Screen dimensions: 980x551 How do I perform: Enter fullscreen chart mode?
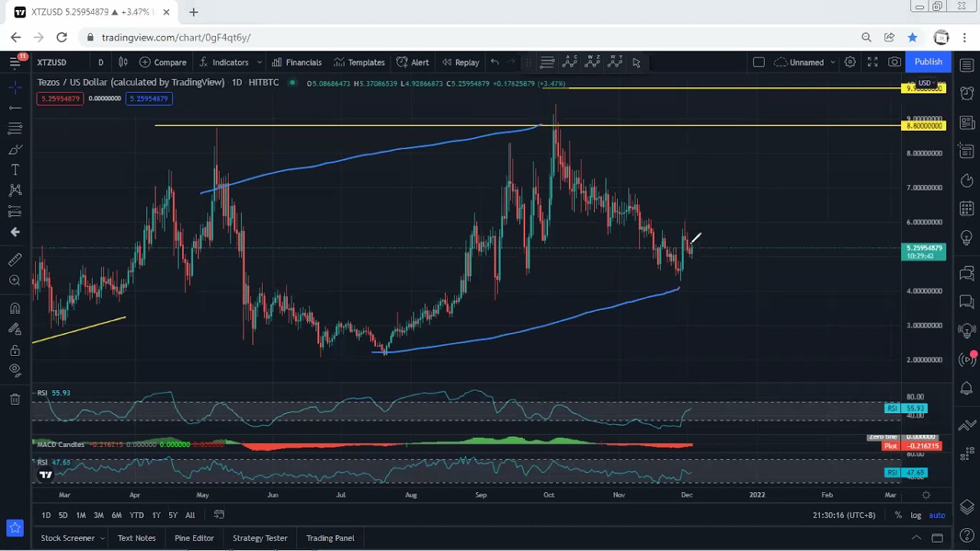pos(872,62)
